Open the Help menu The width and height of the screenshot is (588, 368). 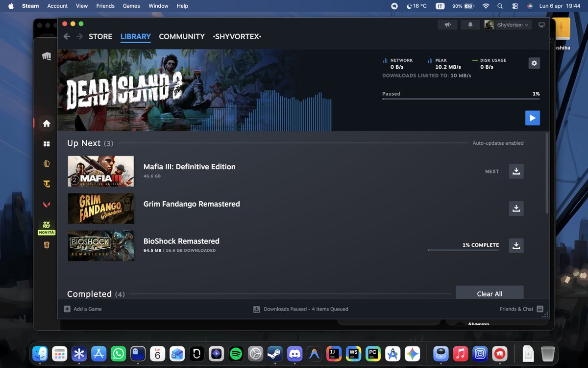click(x=182, y=6)
